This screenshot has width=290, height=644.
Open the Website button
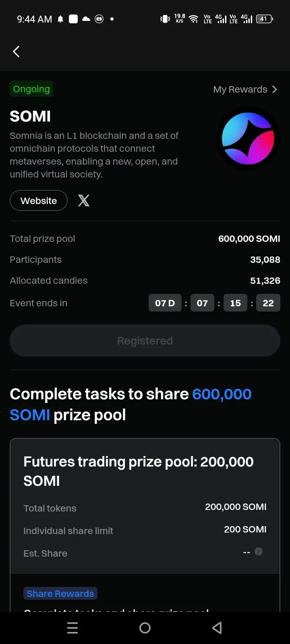pos(39,200)
